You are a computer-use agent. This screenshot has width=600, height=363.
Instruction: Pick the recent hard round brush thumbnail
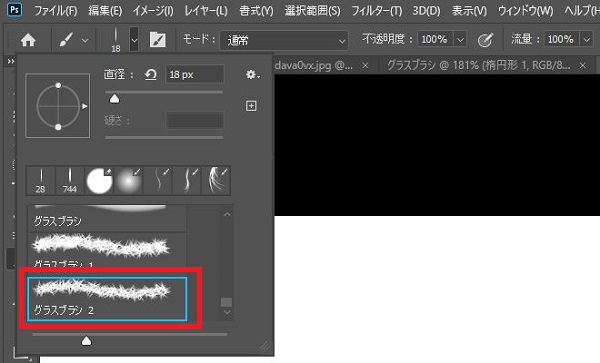pos(99,181)
